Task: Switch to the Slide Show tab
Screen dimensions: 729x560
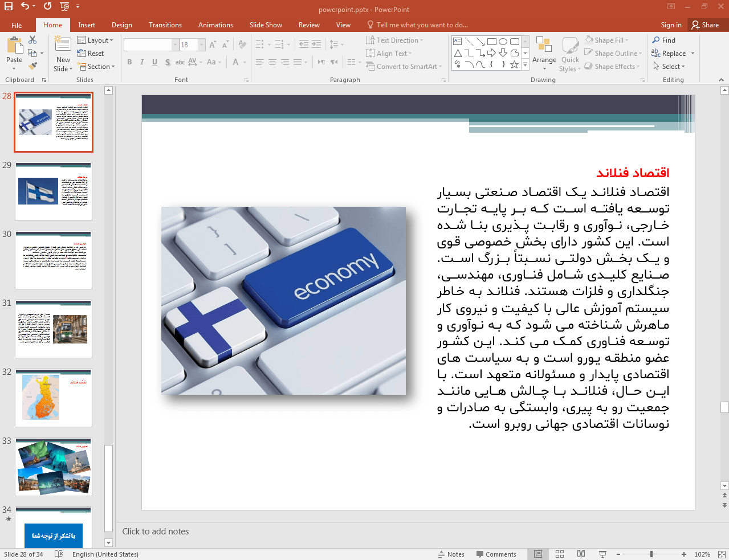Action: click(x=266, y=25)
